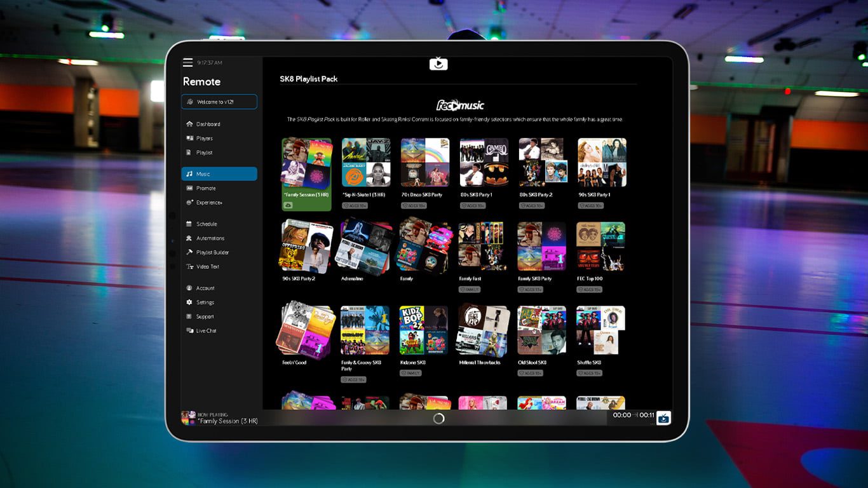Select the *Sip-N-Skate 1 (3 HR) playlist cover
The image size is (868, 488).
pyautogui.click(x=366, y=163)
